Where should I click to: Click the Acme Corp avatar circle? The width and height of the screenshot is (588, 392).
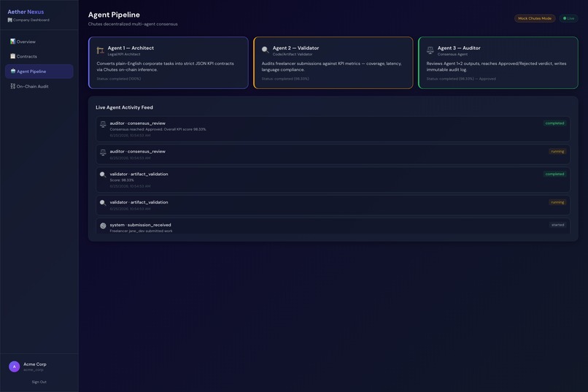(x=15, y=366)
